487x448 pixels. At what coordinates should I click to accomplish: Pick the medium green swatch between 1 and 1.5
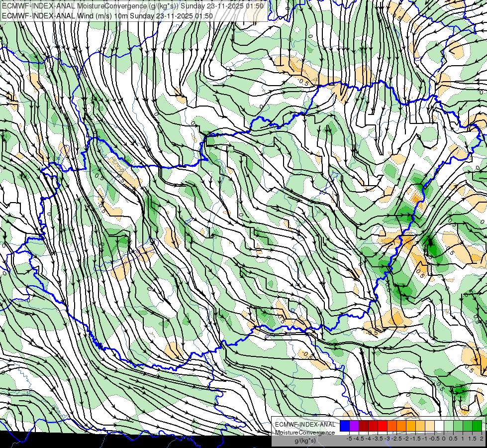468,426
